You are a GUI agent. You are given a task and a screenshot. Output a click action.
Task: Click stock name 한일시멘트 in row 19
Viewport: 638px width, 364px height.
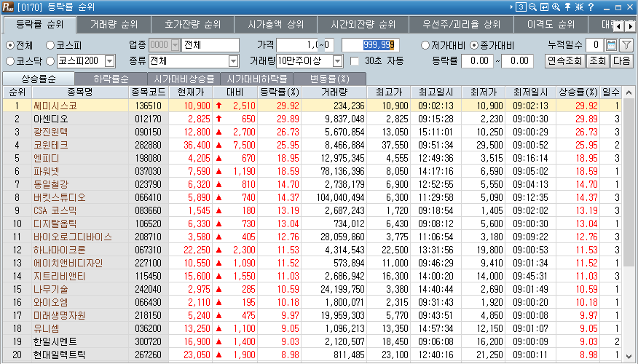(x=55, y=341)
